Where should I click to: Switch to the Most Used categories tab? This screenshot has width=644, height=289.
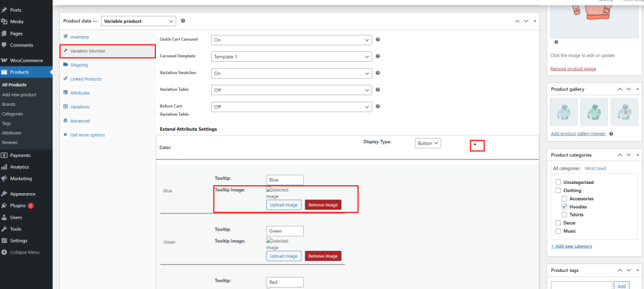click(595, 168)
